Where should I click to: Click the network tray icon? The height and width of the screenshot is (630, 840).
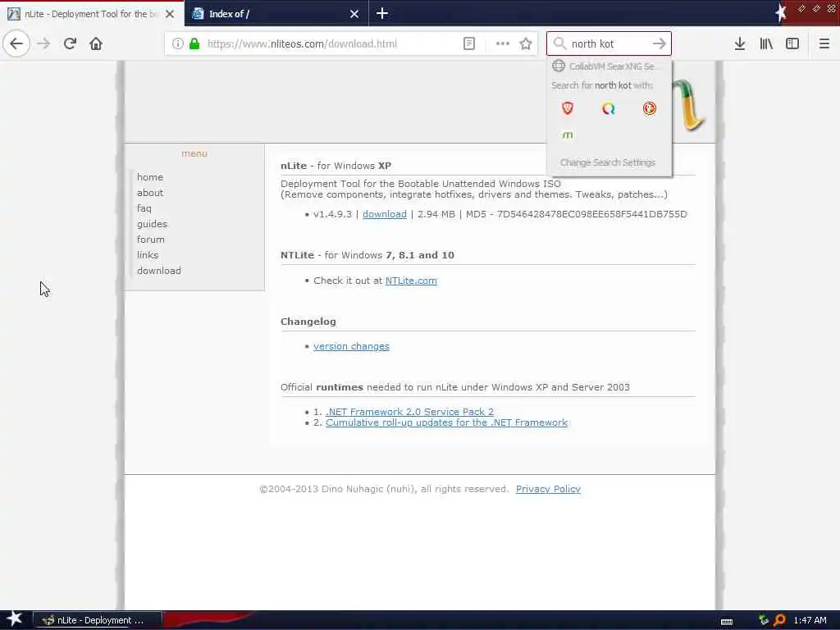pyautogui.click(x=764, y=620)
